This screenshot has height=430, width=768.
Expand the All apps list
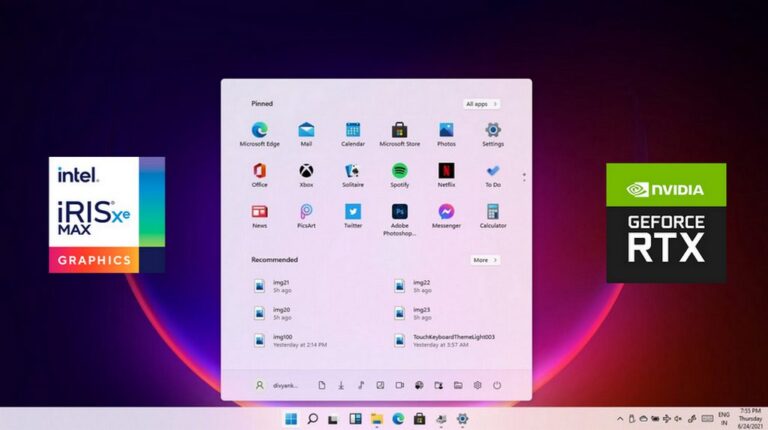481,104
